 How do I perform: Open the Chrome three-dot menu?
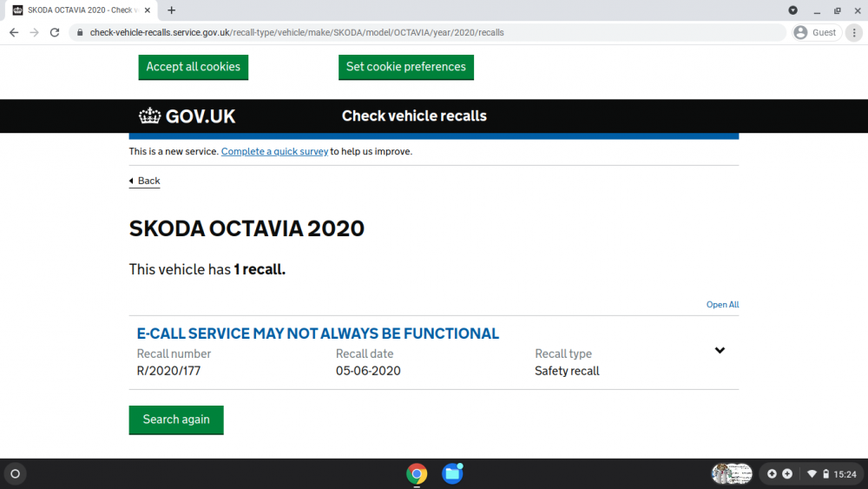click(x=854, y=33)
